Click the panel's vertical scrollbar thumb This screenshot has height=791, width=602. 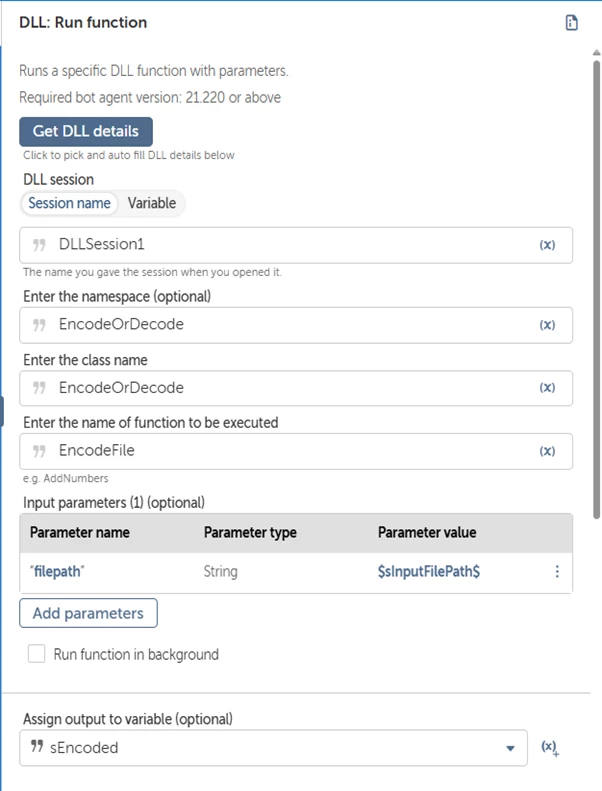tap(596, 290)
